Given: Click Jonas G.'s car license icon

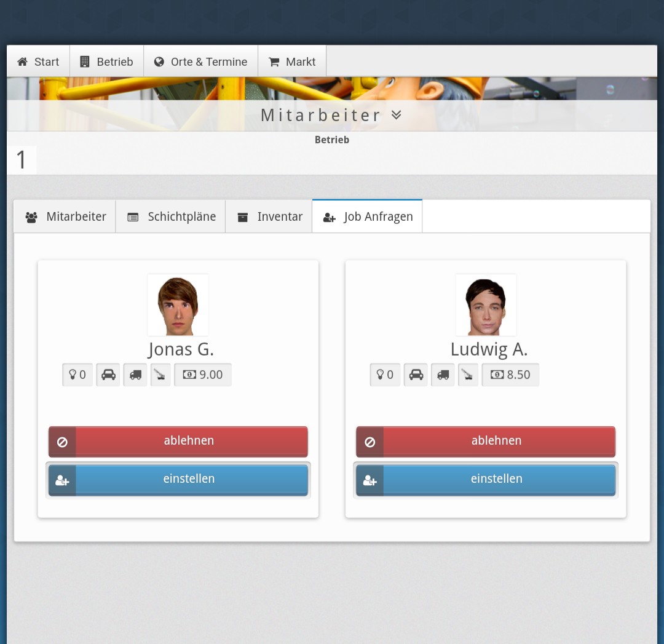Looking at the screenshot, I should click(108, 375).
